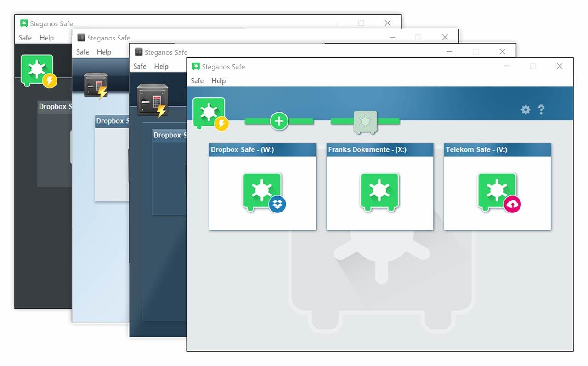Viewport: 588px width, 366px height.
Task: Click Dropbox header in dark gray window
Action: click(55, 107)
